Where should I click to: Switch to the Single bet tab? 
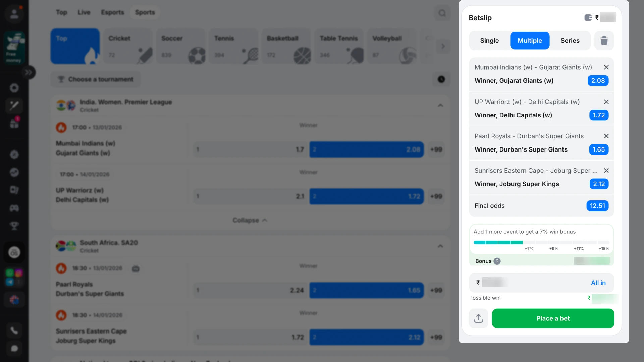489,41
